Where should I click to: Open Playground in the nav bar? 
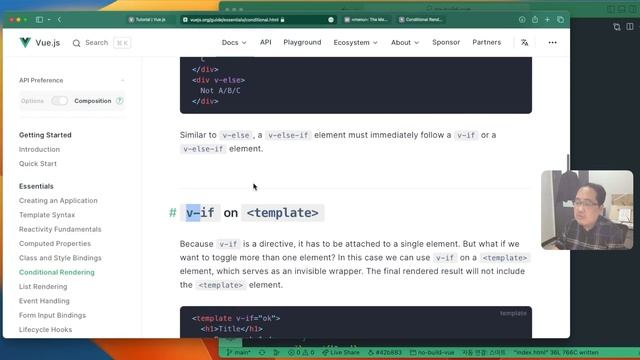pyautogui.click(x=302, y=42)
